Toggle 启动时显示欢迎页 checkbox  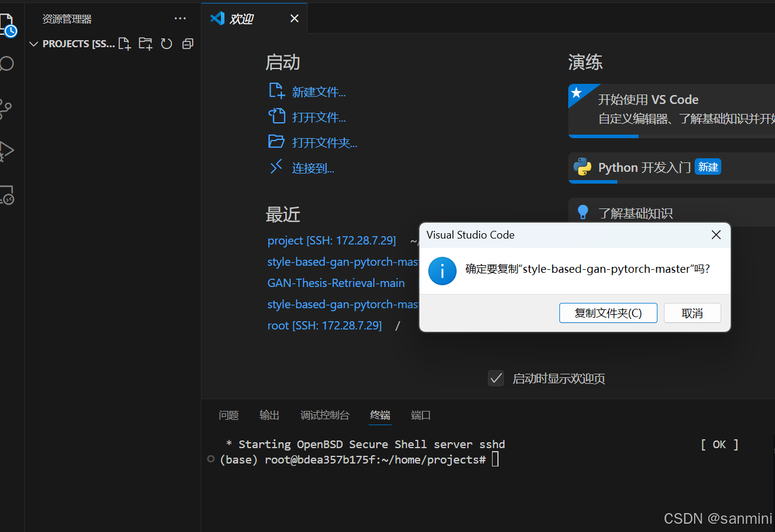(x=496, y=378)
